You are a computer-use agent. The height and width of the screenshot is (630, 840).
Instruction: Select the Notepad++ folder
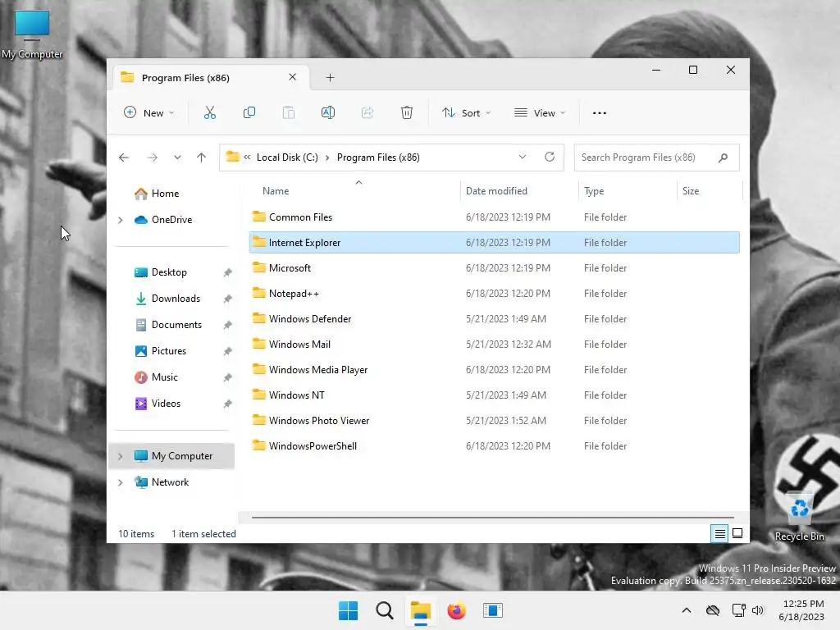(x=494, y=294)
